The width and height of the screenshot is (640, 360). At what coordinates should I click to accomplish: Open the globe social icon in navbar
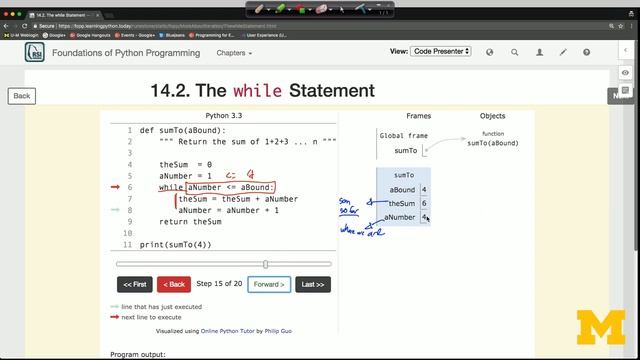point(489,52)
